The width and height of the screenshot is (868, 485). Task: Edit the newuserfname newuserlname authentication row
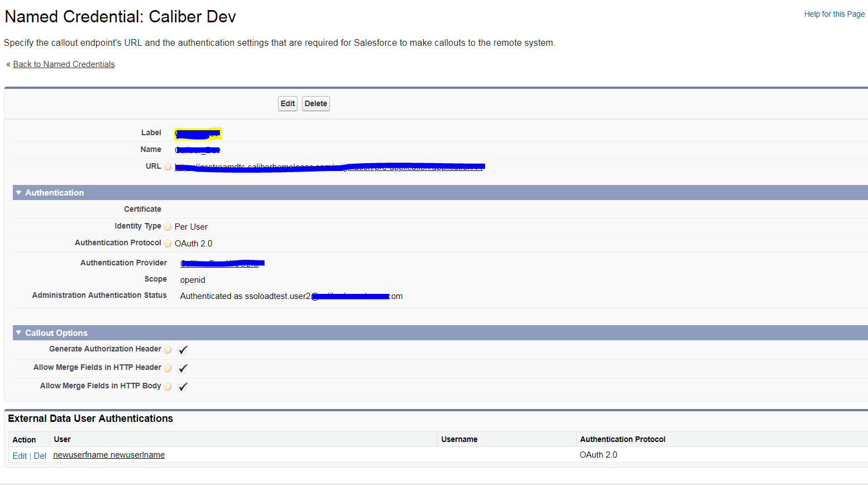point(20,456)
